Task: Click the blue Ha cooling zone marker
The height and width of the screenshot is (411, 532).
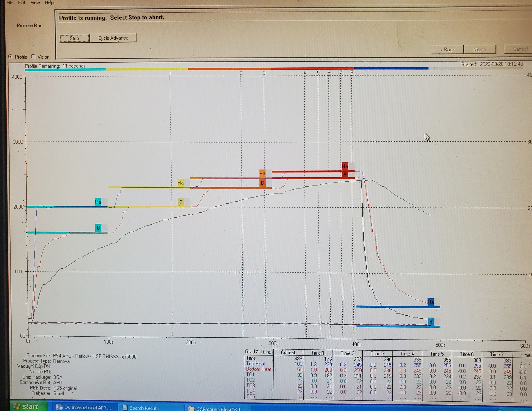Action: 431,302
